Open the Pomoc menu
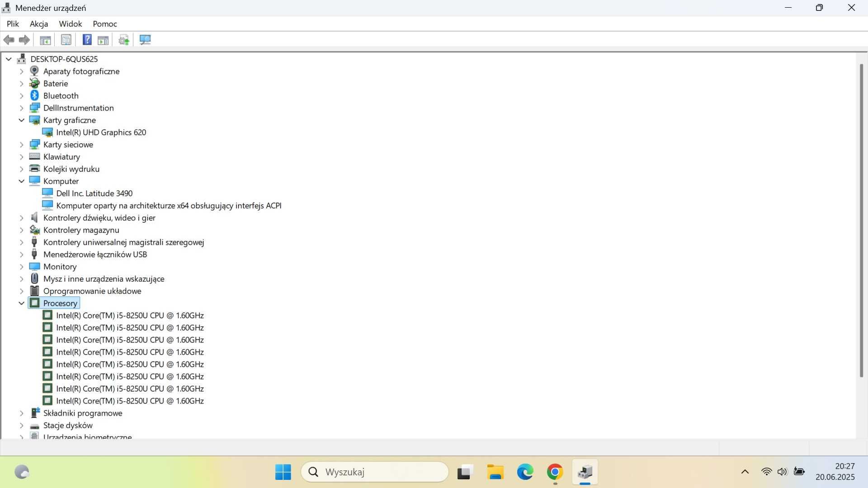This screenshot has height=488, width=868. [105, 23]
